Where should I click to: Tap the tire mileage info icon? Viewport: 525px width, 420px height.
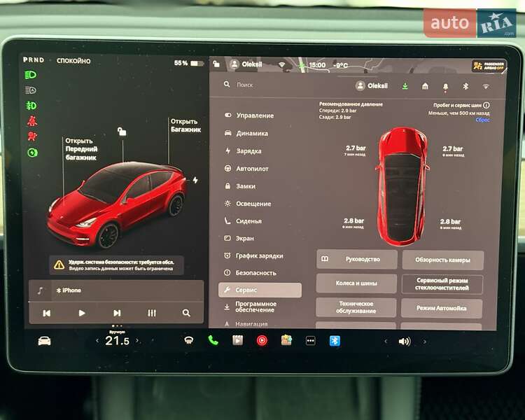(486, 105)
